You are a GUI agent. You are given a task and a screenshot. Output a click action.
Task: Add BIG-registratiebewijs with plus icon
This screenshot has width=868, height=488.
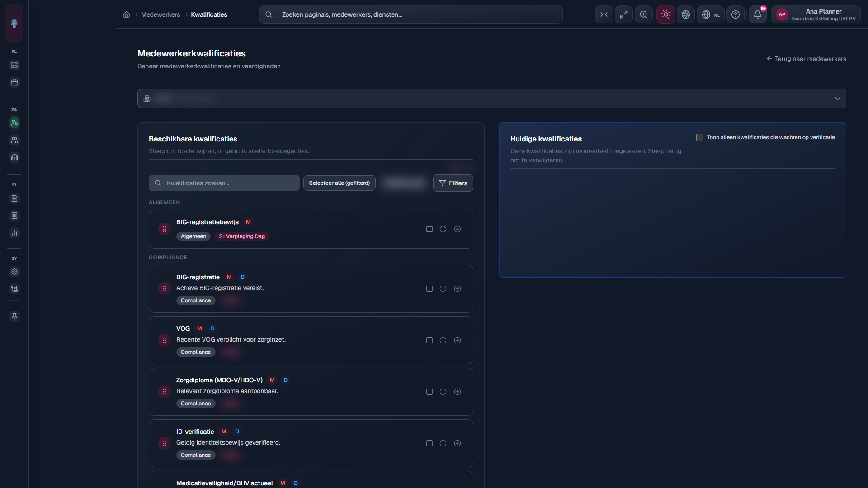(x=458, y=229)
